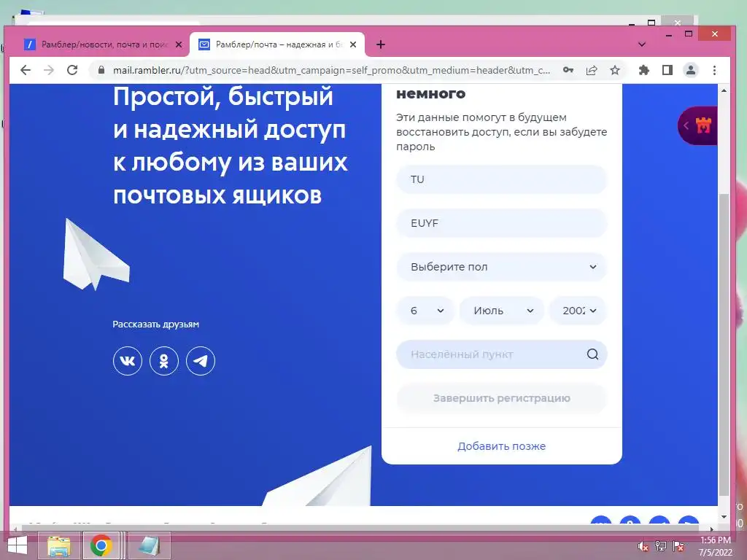Viewport: 747px width, 560px height.
Task: Click the horizontal scrollbar right arrow
Action: [x=712, y=529]
